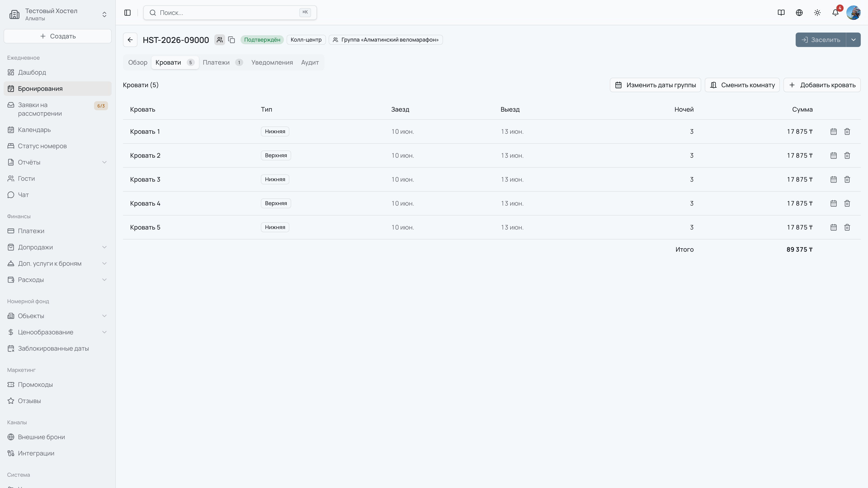Switch to Платежи tab

(223, 63)
